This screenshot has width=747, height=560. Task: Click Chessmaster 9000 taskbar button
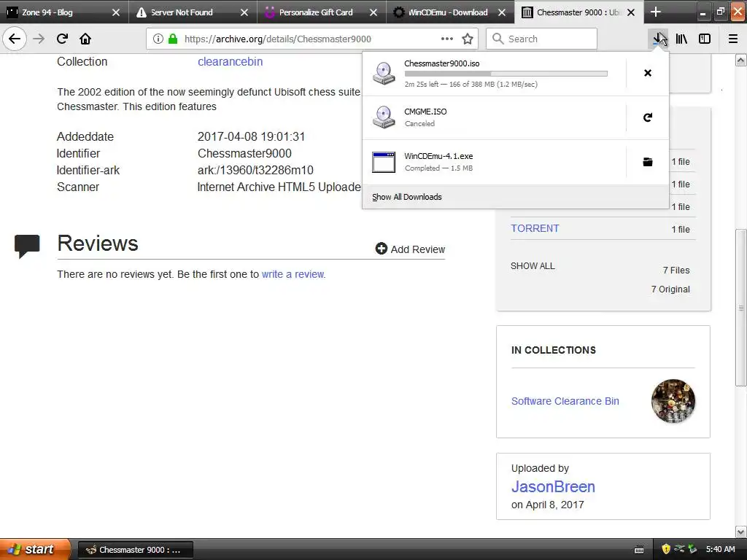pyautogui.click(x=135, y=550)
